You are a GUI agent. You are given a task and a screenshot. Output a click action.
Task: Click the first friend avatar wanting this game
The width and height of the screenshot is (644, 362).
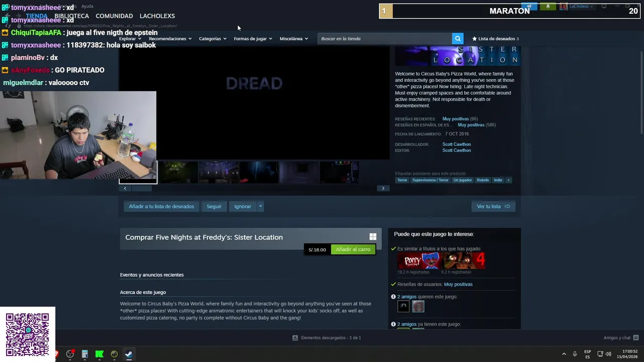pos(404,306)
